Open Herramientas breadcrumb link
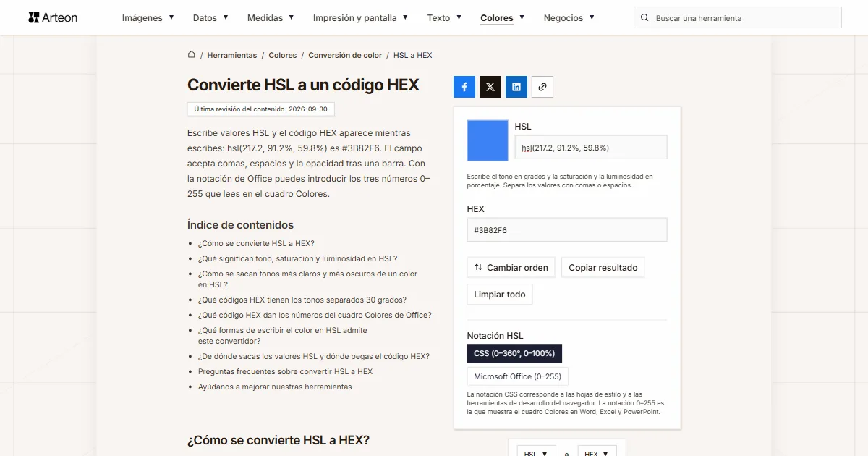The height and width of the screenshot is (456, 868). coord(232,55)
